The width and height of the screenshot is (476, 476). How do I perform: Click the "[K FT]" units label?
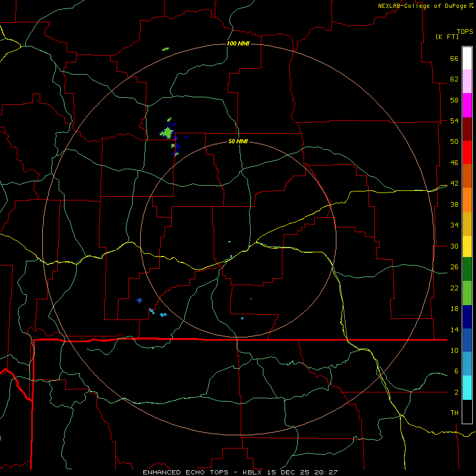coord(447,36)
